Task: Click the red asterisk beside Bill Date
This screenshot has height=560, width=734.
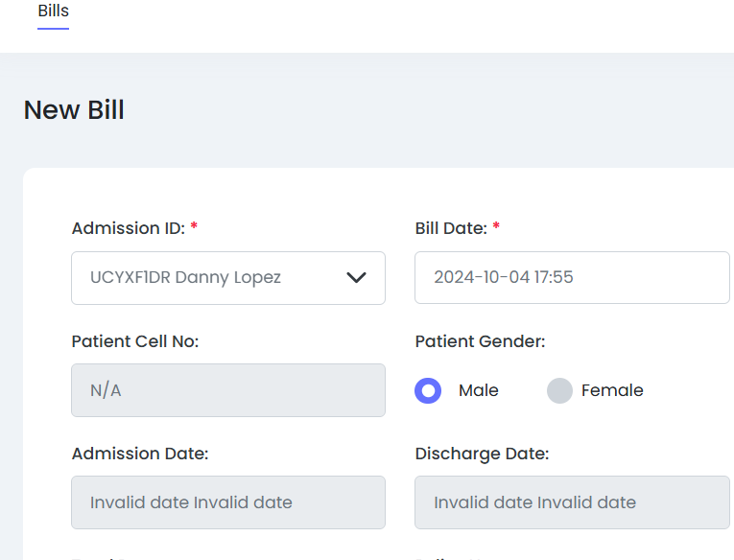Action: [x=496, y=226]
